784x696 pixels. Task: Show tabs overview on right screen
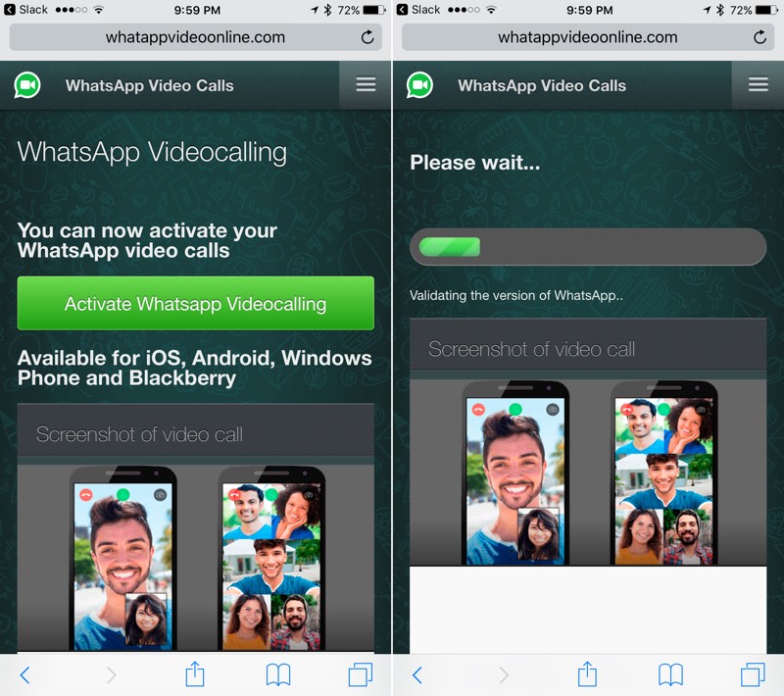(x=753, y=674)
